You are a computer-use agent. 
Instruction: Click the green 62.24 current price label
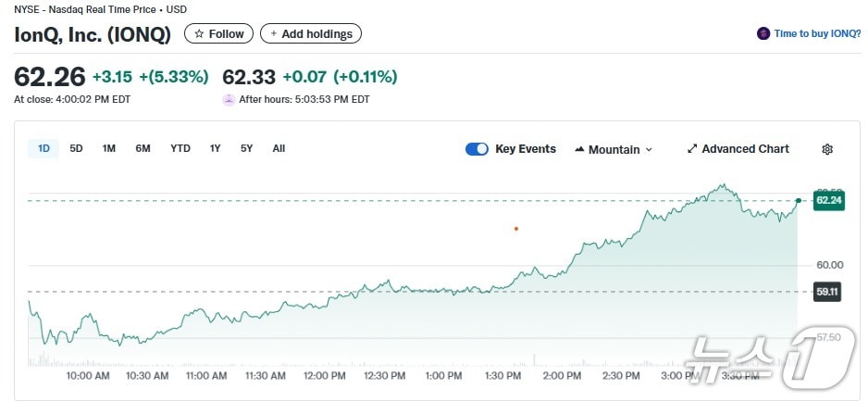tap(828, 200)
